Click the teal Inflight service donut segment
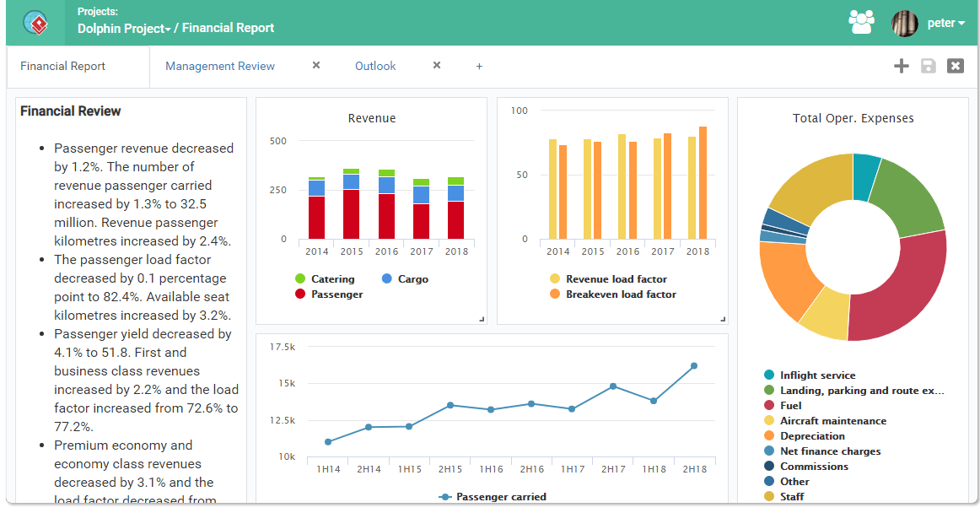980x513 pixels. (x=865, y=176)
